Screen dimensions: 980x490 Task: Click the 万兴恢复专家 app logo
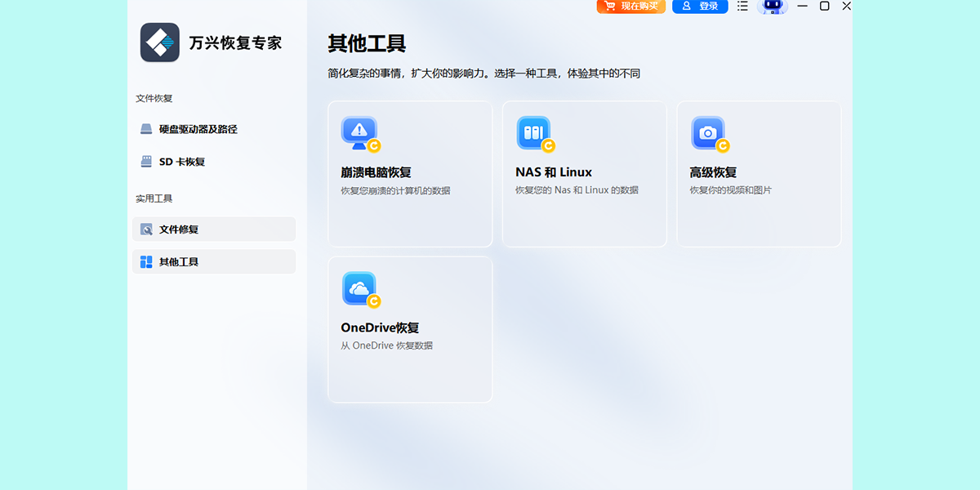click(x=159, y=42)
